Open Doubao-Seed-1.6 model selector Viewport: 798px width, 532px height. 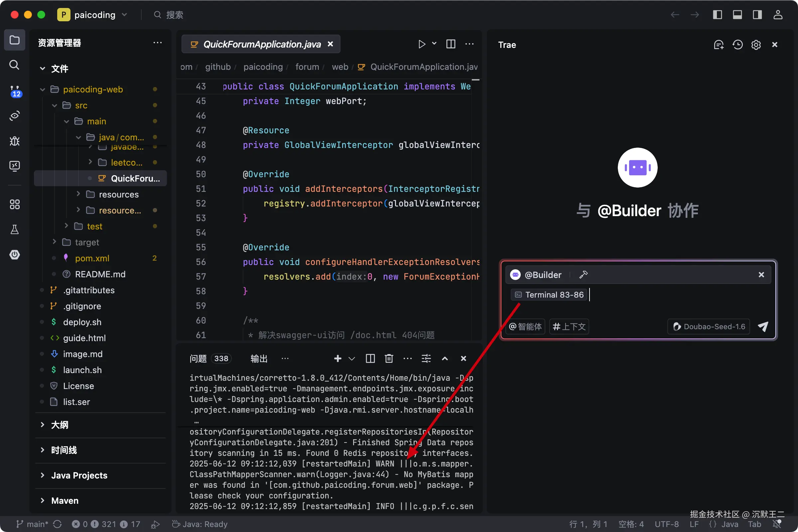click(709, 327)
